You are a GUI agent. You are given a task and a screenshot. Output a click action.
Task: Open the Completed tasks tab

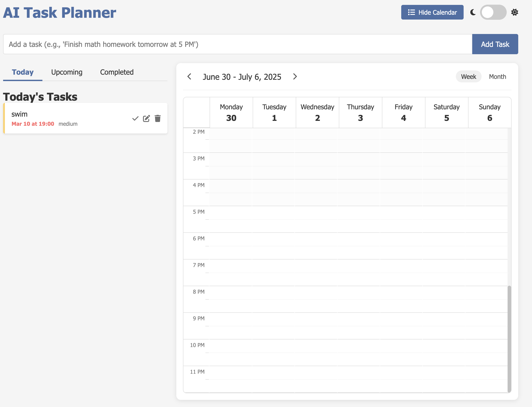(117, 72)
